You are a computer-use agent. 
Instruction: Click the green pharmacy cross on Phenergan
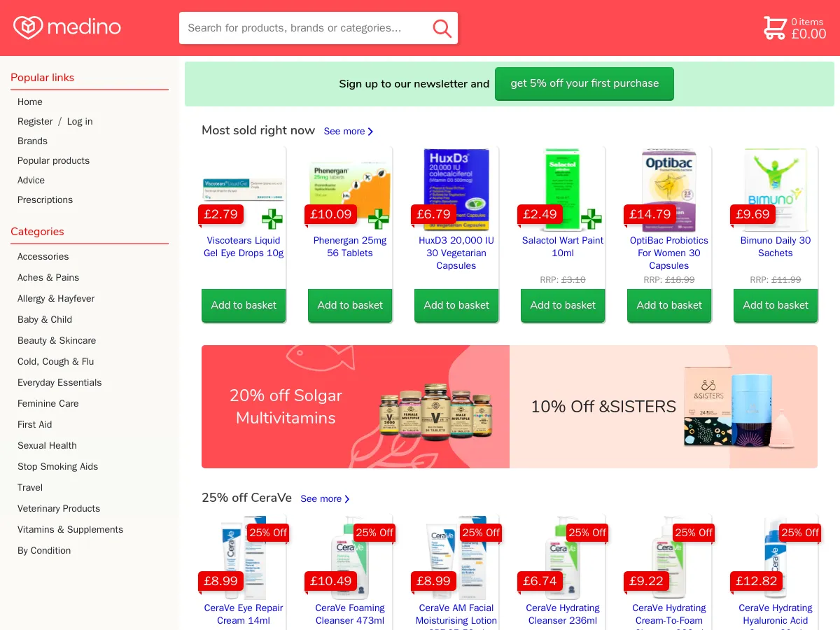pos(379,219)
